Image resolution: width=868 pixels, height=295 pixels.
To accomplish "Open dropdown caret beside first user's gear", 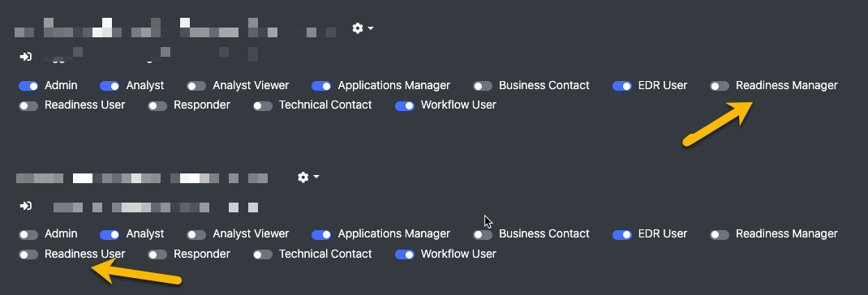I will (371, 28).
